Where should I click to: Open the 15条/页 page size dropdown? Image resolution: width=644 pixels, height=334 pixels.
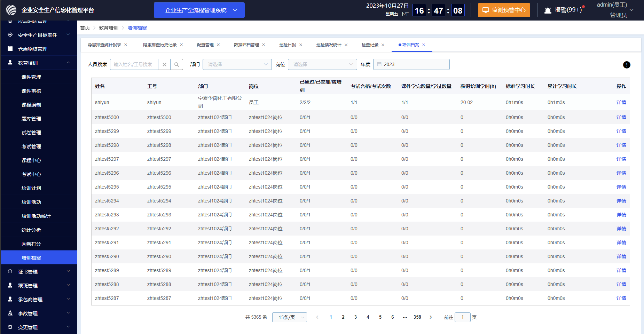290,317
